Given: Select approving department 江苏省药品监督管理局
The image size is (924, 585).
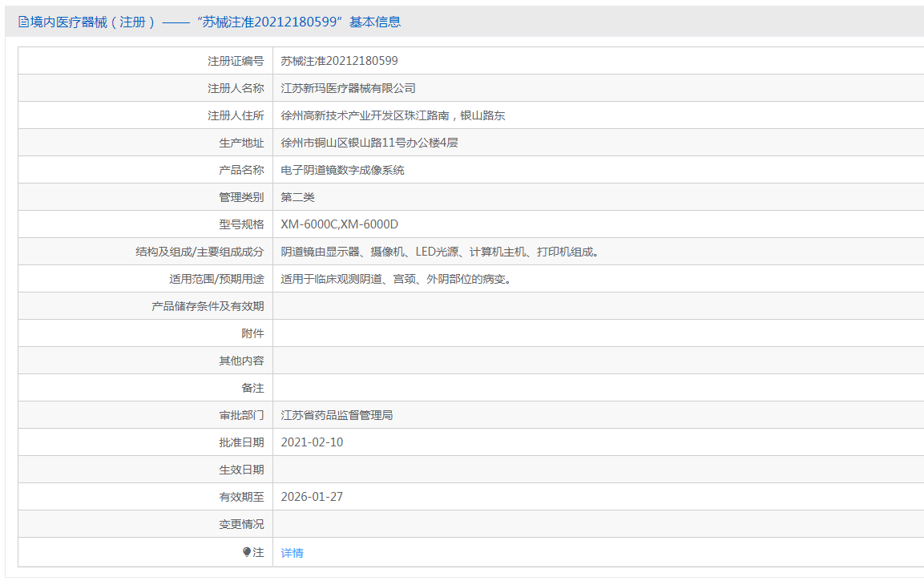Looking at the screenshot, I should point(337,415).
